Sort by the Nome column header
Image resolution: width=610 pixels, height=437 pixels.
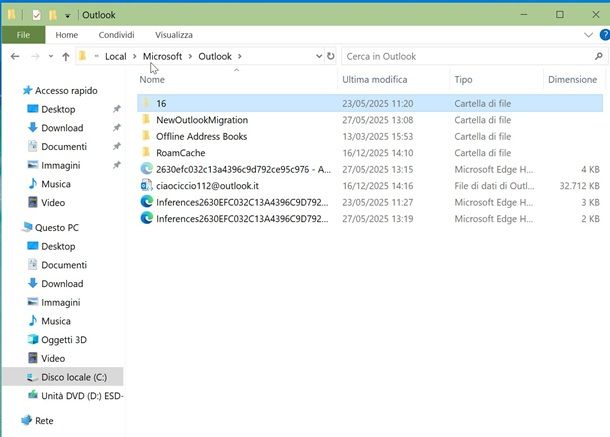[x=152, y=79]
